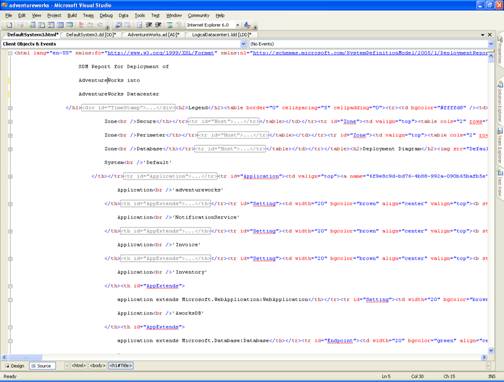Open the Test menu
Viewport: 504px width, 382px height.
click(155, 15)
